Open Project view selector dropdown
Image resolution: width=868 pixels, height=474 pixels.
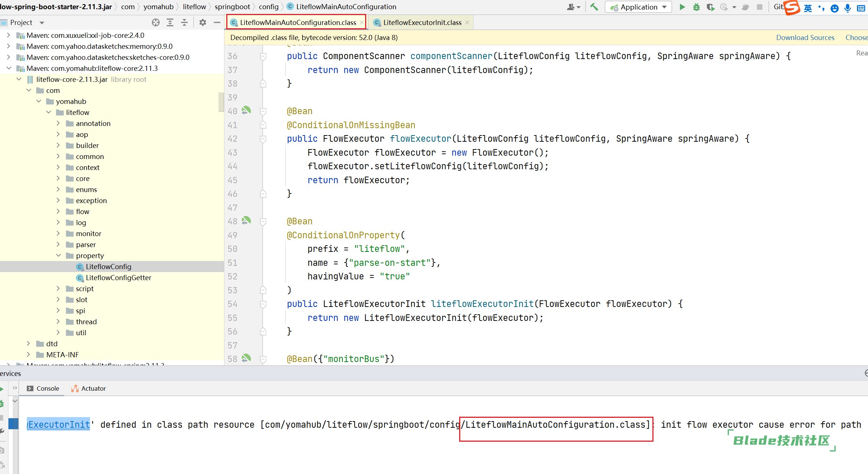click(42, 23)
